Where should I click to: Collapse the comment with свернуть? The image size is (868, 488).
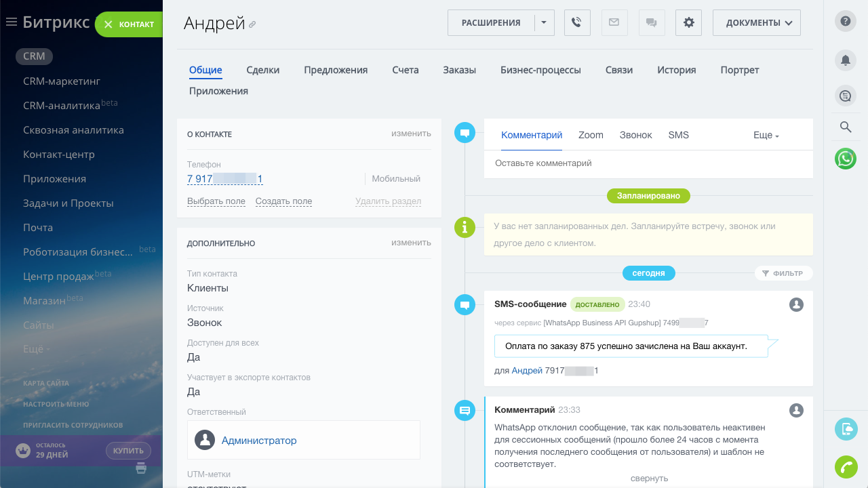[x=649, y=478]
